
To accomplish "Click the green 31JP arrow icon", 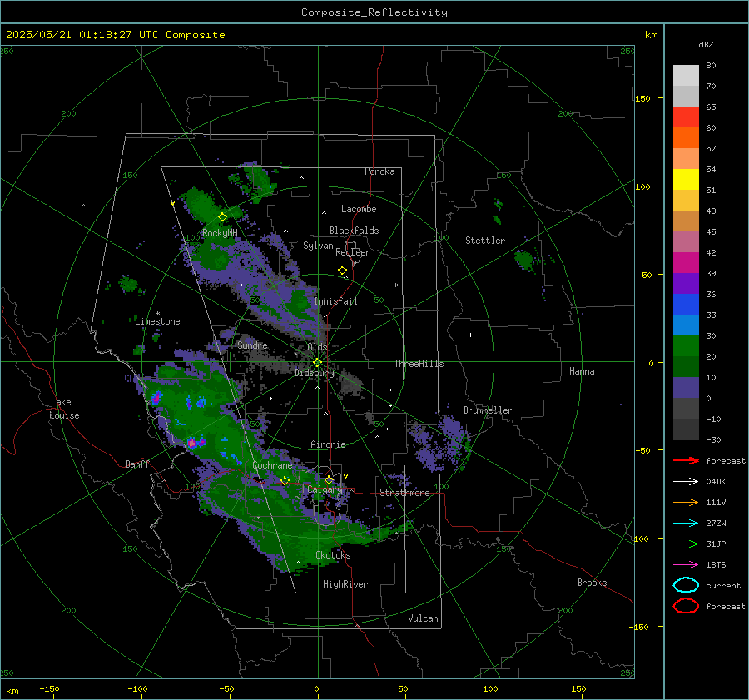I will (686, 544).
